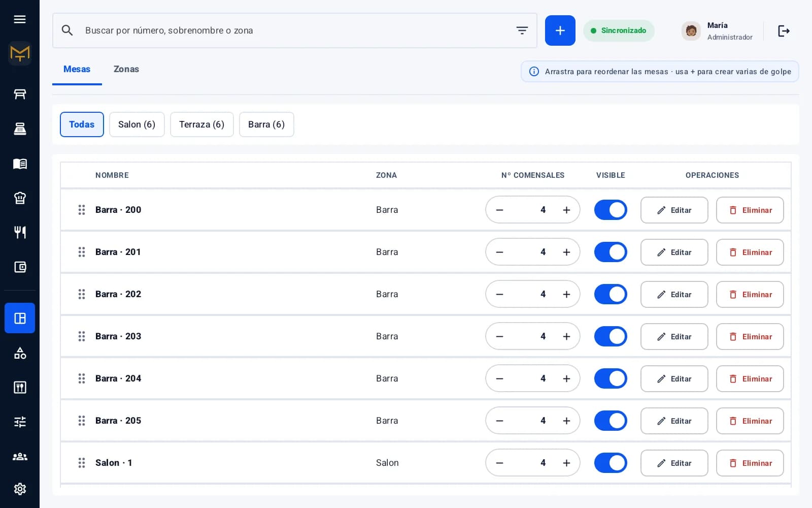The height and width of the screenshot is (508, 812).
Task: Open the cash register icon in sidebar
Action: click(x=20, y=129)
